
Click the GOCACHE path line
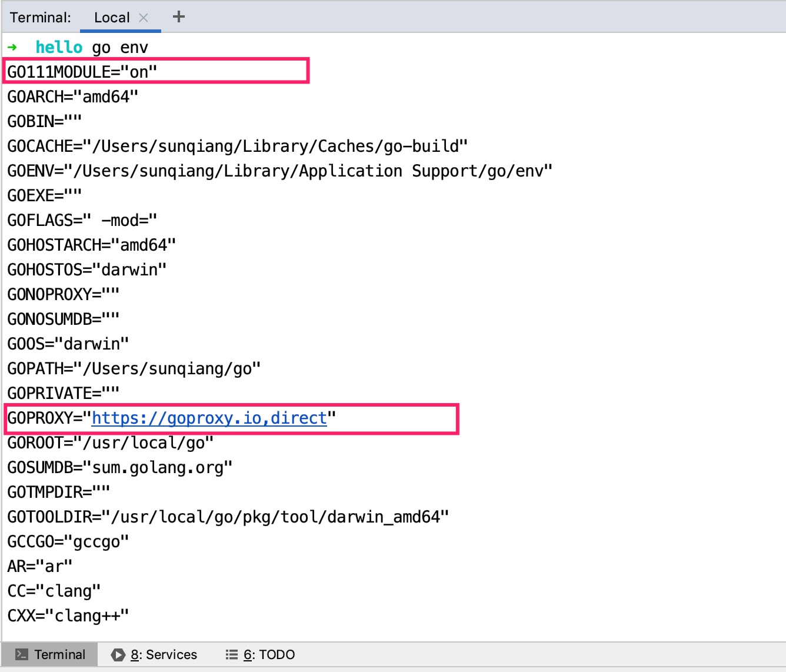click(x=238, y=146)
